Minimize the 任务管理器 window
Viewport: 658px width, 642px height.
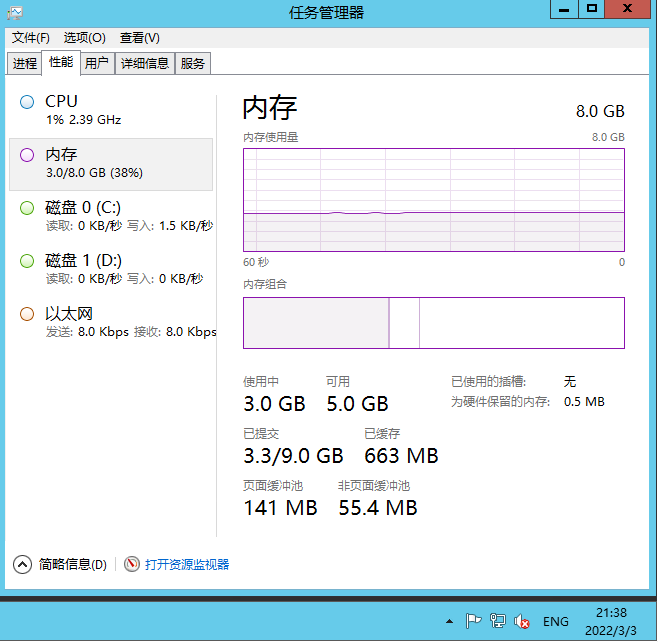pyautogui.click(x=564, y=9)
